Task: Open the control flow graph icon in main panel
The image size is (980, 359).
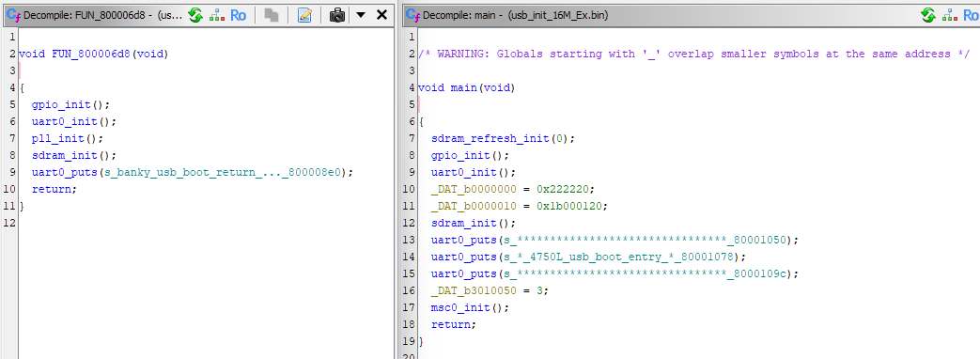Action: 950,15
